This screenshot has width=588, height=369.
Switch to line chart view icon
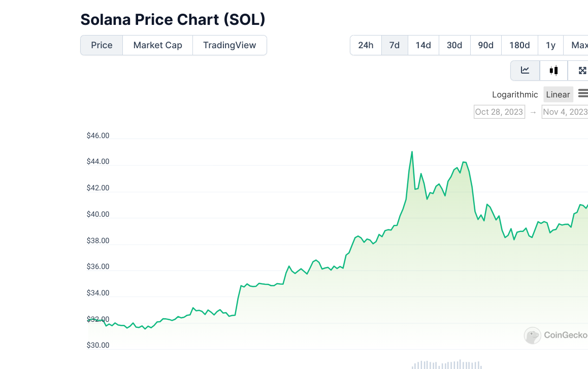click(x=525, y=71)
